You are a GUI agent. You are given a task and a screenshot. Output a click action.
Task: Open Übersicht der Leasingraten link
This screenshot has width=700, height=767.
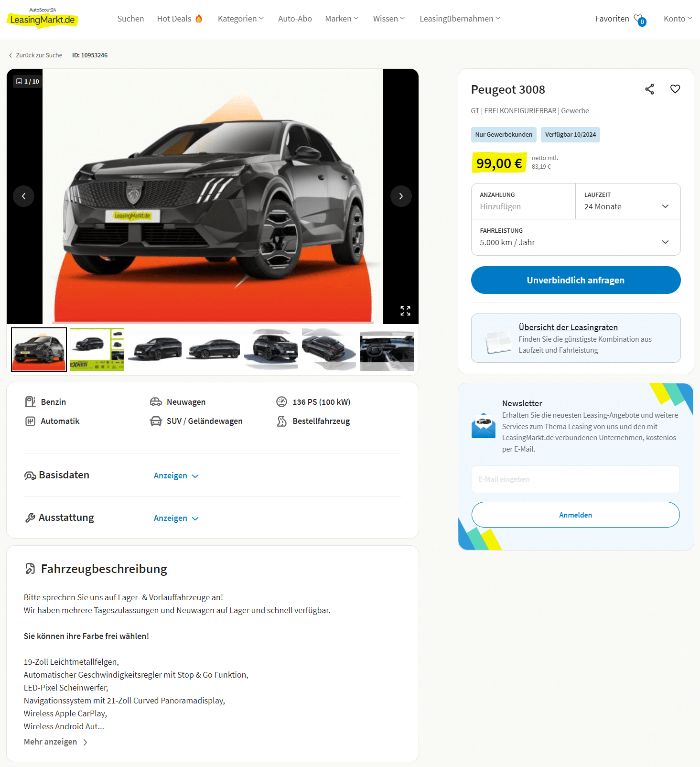point(568,327)
